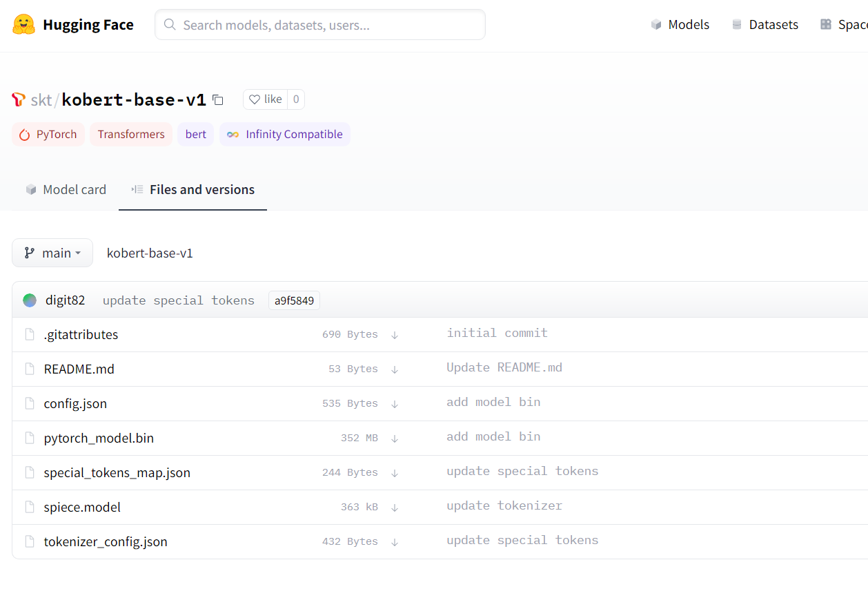
Task: Click the Hugging Face logo emoji
Action: [x=23, y=25]
